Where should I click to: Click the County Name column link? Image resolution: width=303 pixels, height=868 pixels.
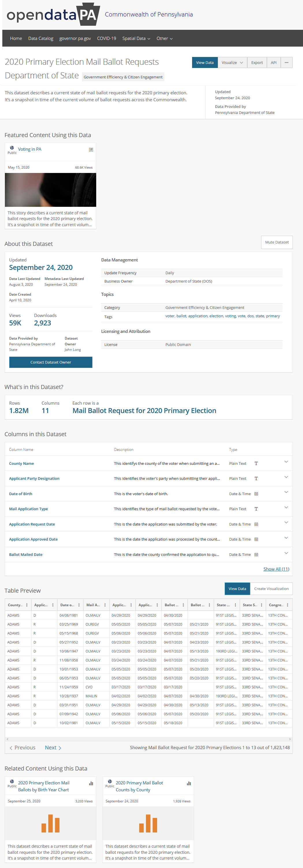(x=22, y=464)
